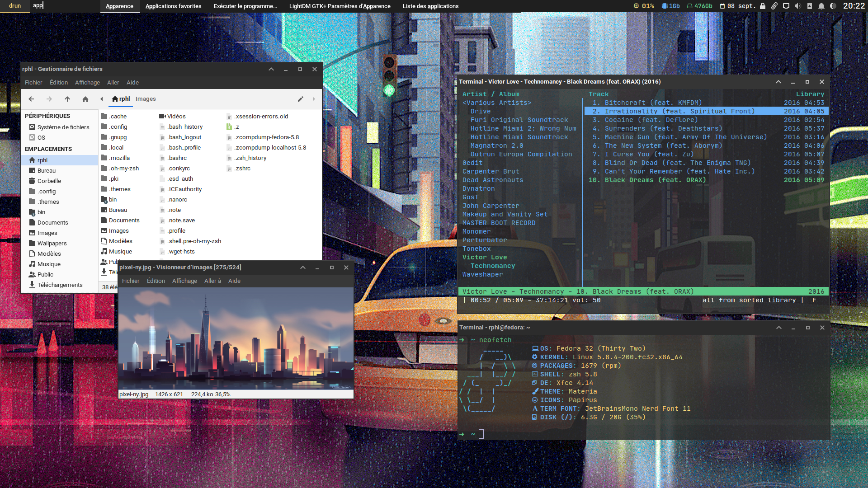Open Édition menu in image viewer
868x488 pixels.
click(x=156, y=281)
